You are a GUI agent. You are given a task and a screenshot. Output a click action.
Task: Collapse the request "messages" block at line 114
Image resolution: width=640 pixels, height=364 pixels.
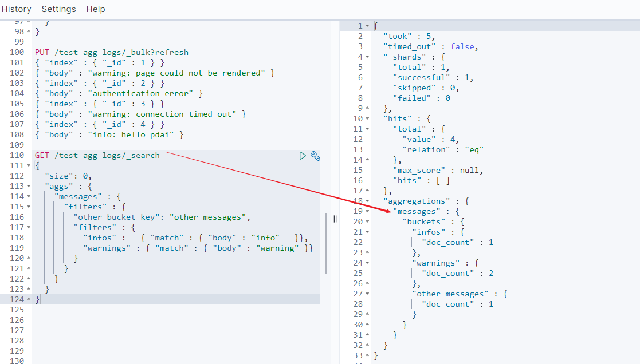click(x=29, y=197)
